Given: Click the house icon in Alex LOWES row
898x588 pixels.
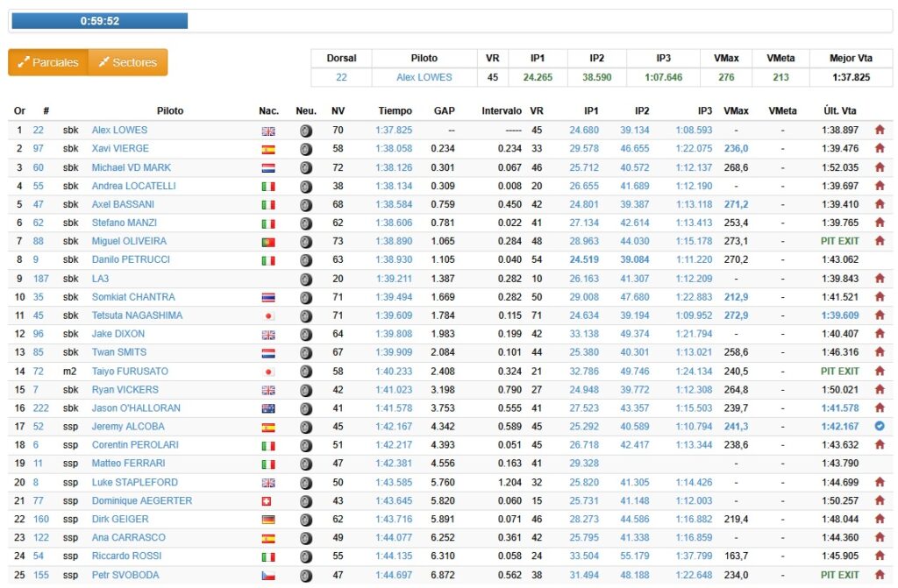Looking at the screenshot, I should coord(880,131).
